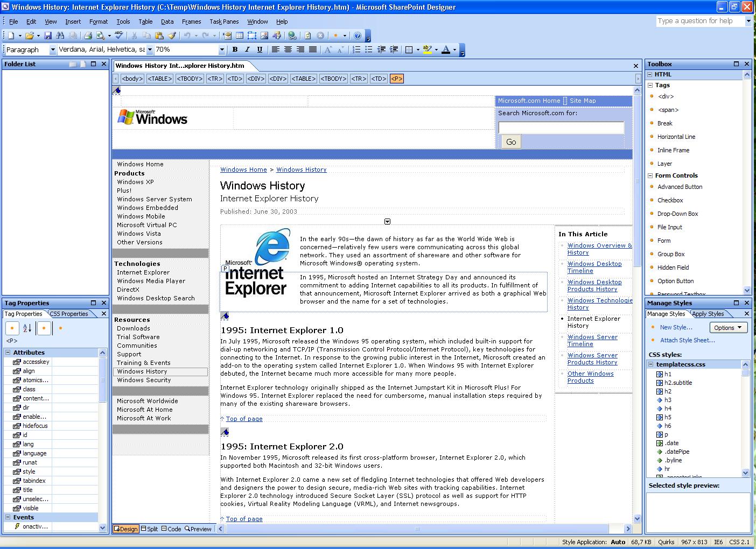Click the New Style... link
The width and height of the screenshot is (756, 549).
tap(676, 327)
